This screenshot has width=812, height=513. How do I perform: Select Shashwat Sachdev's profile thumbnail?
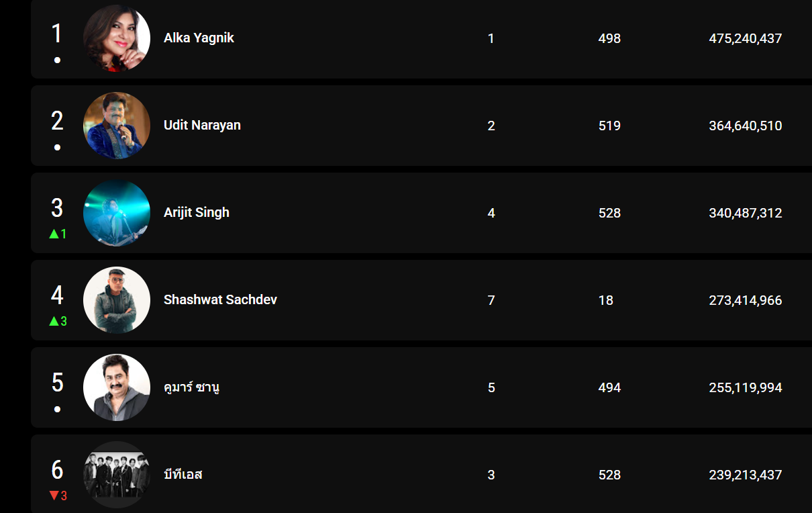[x=117, y=300]
